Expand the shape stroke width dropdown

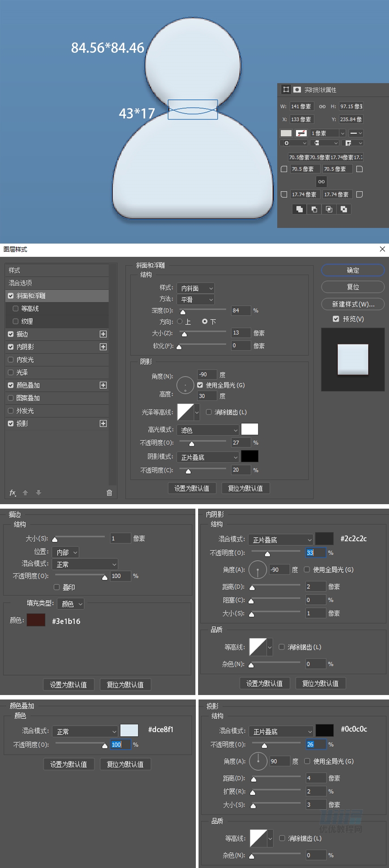(x=342, y=133)
